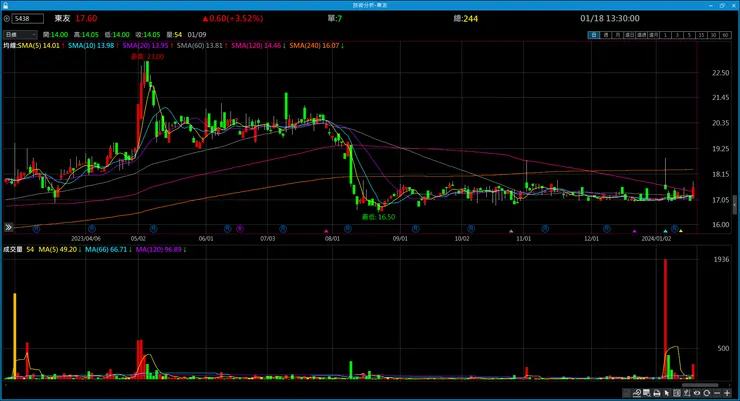Screen dimensions: 740x401
Task: Click the cyan triangle marker after 2024/01/02
Action: click(665, 231)
